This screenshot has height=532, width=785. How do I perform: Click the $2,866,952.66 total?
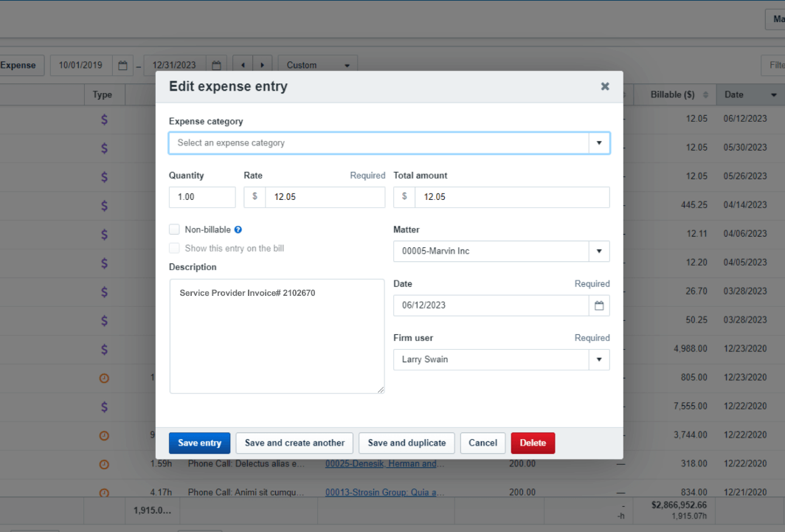pyautogui.click(x=679, y=505)
